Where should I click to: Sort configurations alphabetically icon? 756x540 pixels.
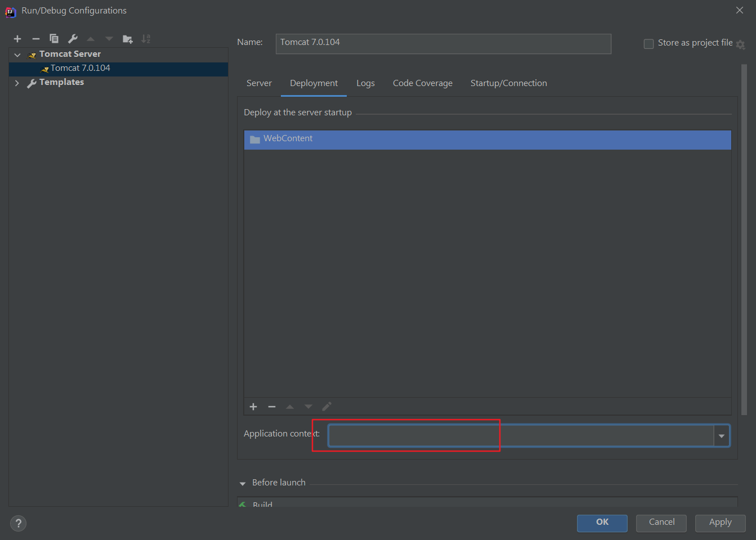146,39
